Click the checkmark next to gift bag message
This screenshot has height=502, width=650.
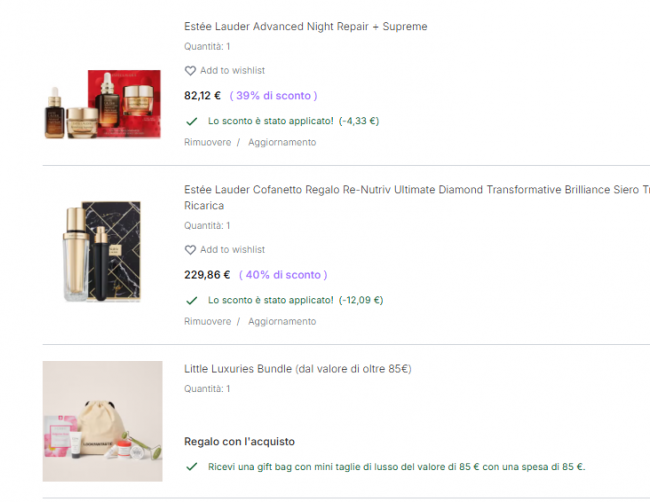point(191,467)
